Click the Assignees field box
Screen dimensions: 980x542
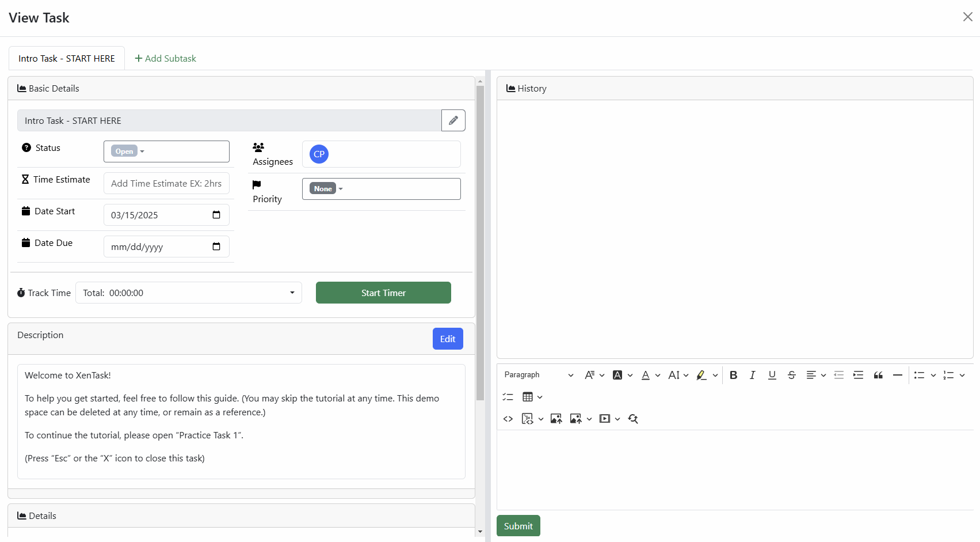click(381, 154)
